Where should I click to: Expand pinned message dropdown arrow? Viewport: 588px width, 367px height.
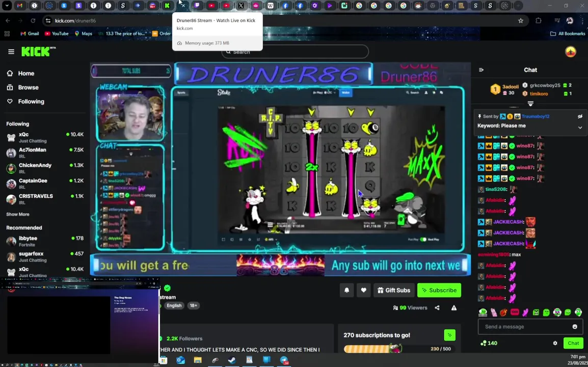point(580,127)
